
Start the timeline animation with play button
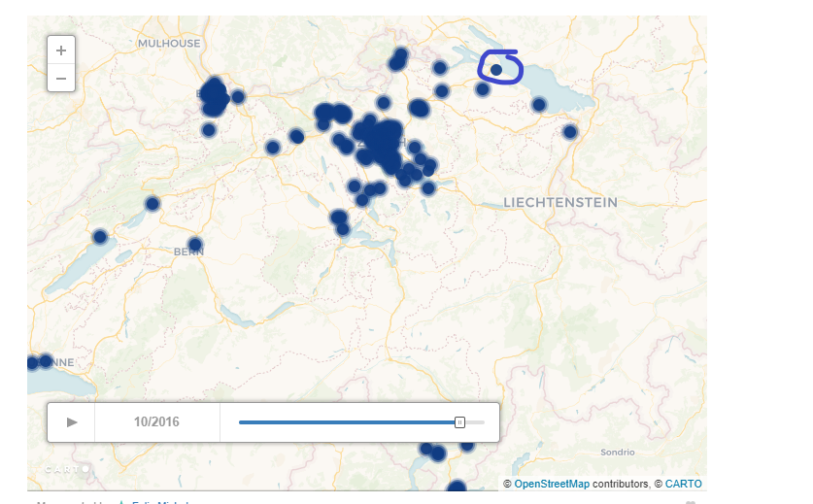[x=72, y=422]
